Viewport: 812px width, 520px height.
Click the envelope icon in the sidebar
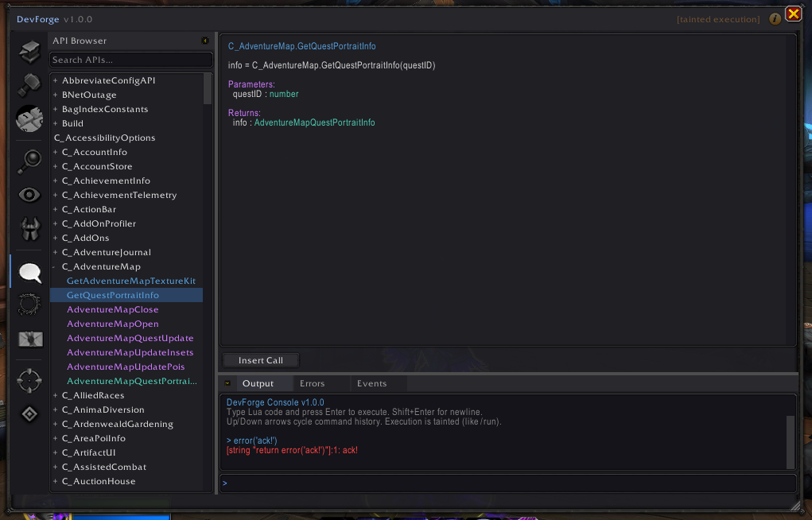29,339
